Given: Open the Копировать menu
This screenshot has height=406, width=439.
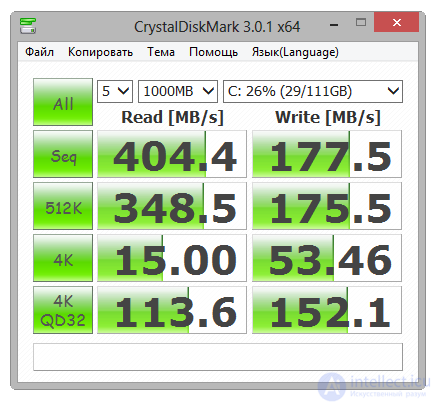Looking at the screenshot, I should click(100, 52).
